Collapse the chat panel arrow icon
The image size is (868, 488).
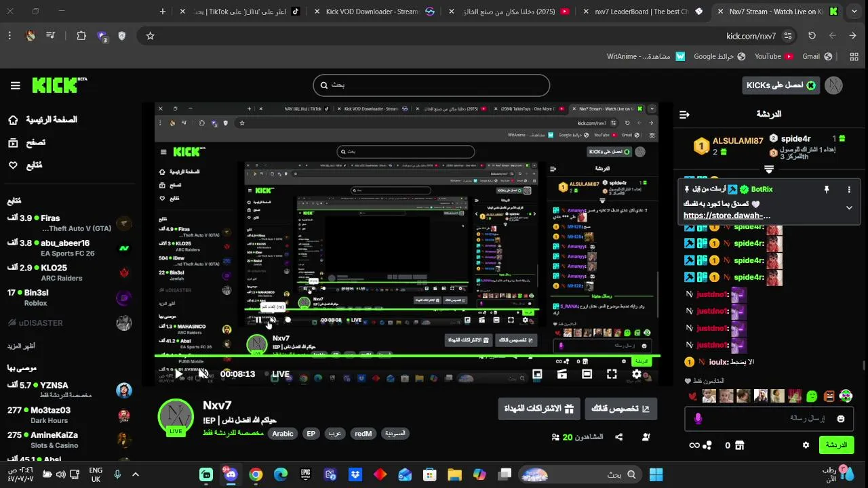684,115
